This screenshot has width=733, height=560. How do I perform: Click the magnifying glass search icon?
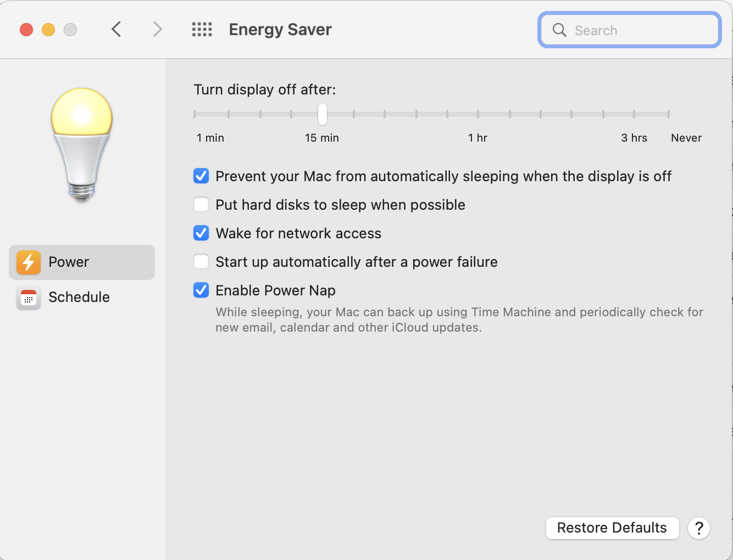pyautogui.click(x=559, y=30)
